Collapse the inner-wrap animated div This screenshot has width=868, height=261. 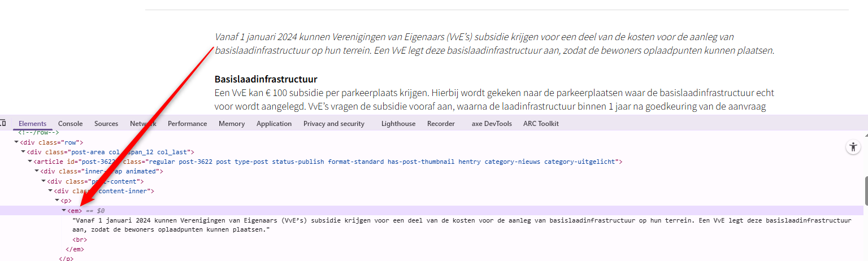pos(37,171)
